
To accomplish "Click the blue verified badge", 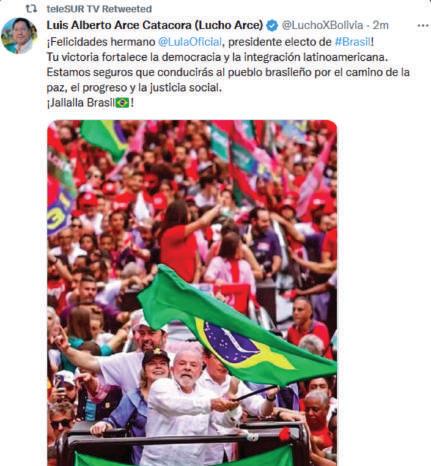I will coord(272,26).
